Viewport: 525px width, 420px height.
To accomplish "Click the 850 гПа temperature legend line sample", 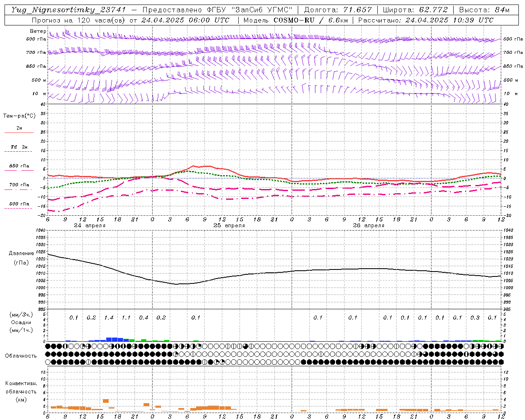I will click(x=19, y=170).
